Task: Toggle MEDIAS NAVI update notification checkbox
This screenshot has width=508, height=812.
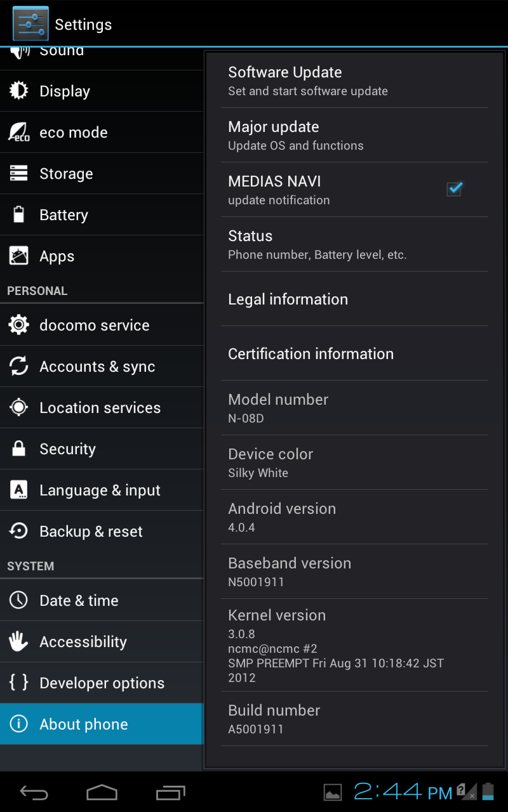Action: 454,189
